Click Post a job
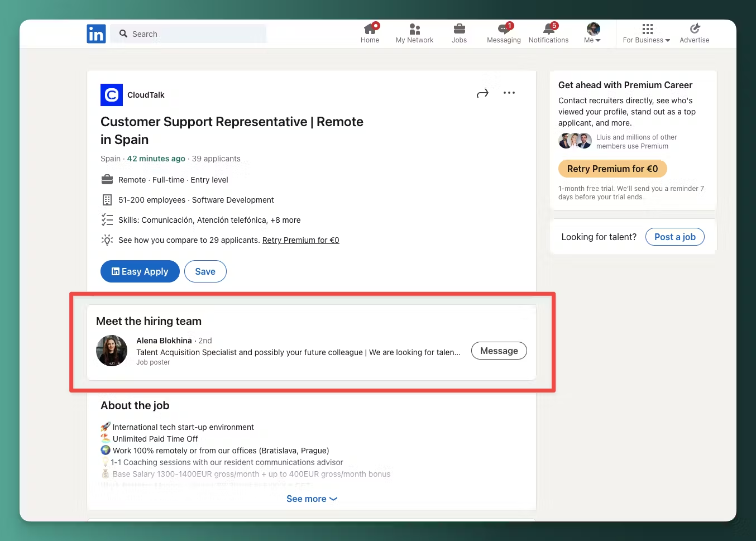The width and height of the screenshot is (756, 541). coord(674,237)
